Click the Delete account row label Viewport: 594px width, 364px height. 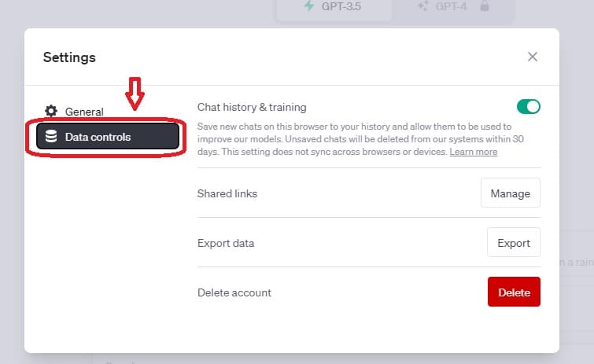[x=234, y=292]
